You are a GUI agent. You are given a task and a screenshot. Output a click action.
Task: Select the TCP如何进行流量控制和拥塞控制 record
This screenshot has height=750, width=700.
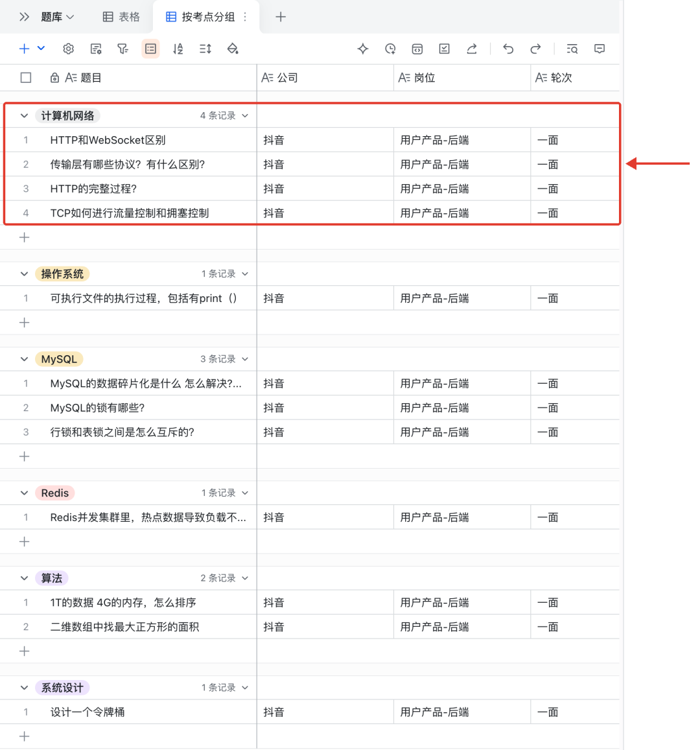tap(130, 213)
